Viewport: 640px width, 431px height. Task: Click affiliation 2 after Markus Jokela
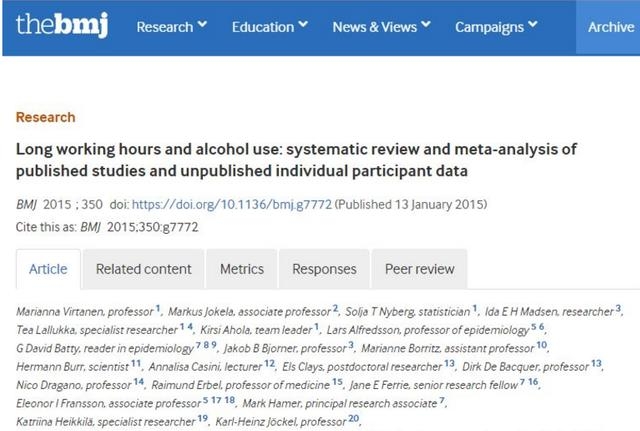(335, 308)
